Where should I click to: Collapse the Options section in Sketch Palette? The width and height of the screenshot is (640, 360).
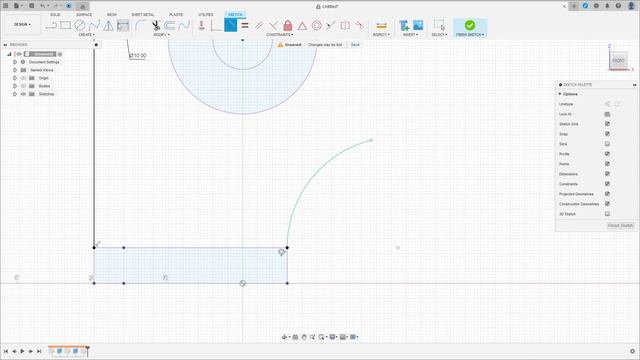coord(560,94)
